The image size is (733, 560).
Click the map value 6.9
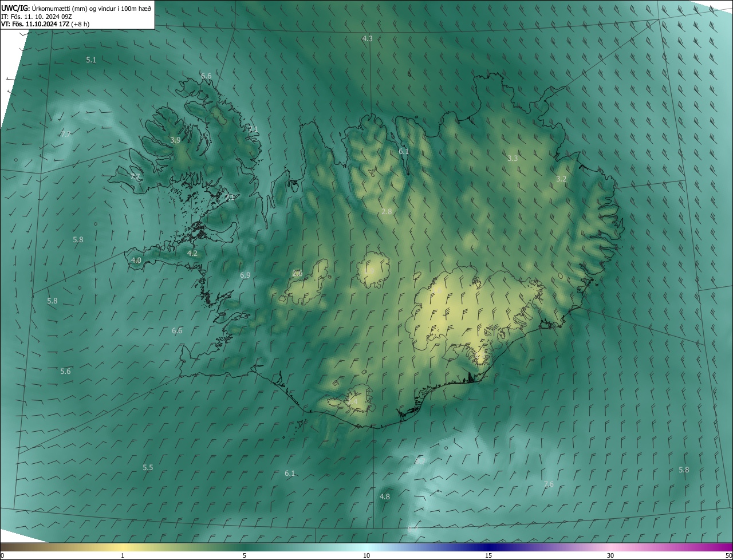pos(245,276)
